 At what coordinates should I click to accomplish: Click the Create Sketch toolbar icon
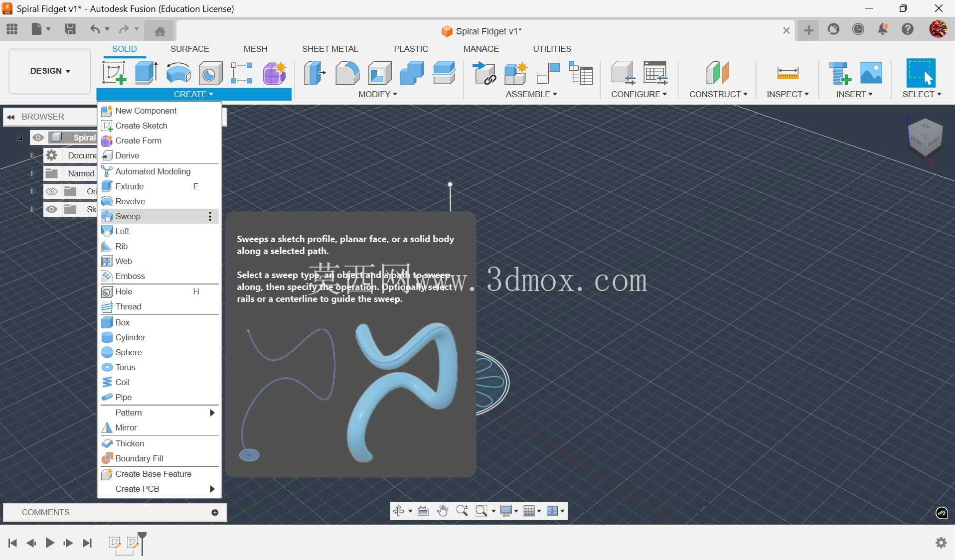[x=114, y=73]
